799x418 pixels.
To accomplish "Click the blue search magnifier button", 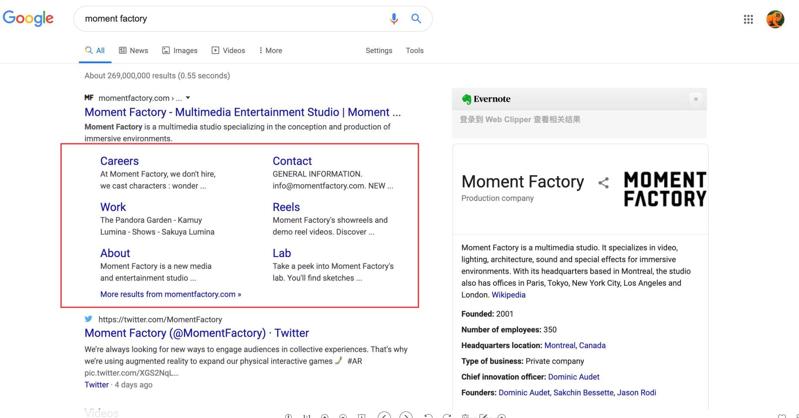I will [x=416, y=19].
